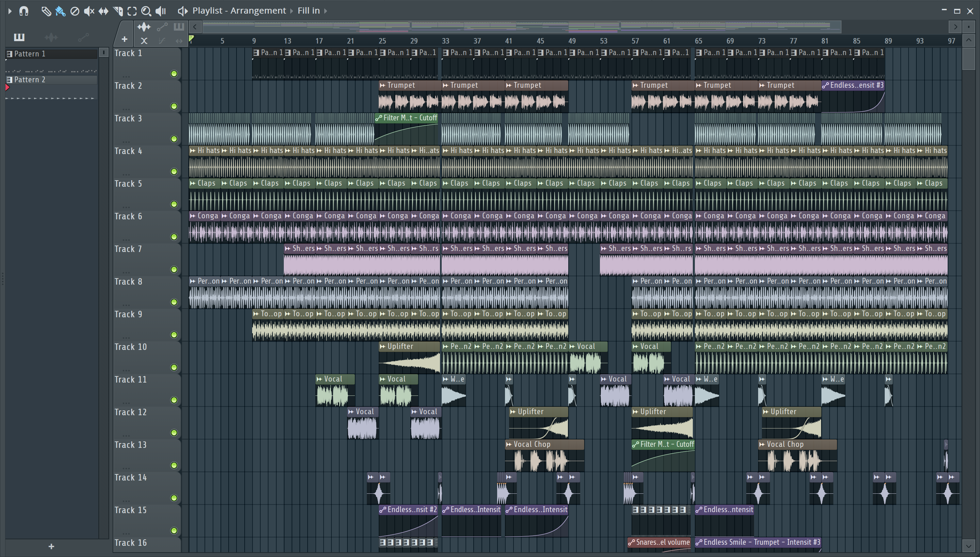Select the Mute speaker-x tool
980x557 pixels.
point(89,11)
